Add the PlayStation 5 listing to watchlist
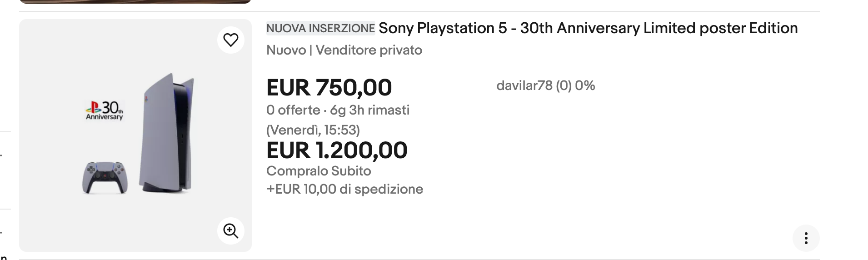The height and width of the screenshot is (260, 868). (231, 40)
